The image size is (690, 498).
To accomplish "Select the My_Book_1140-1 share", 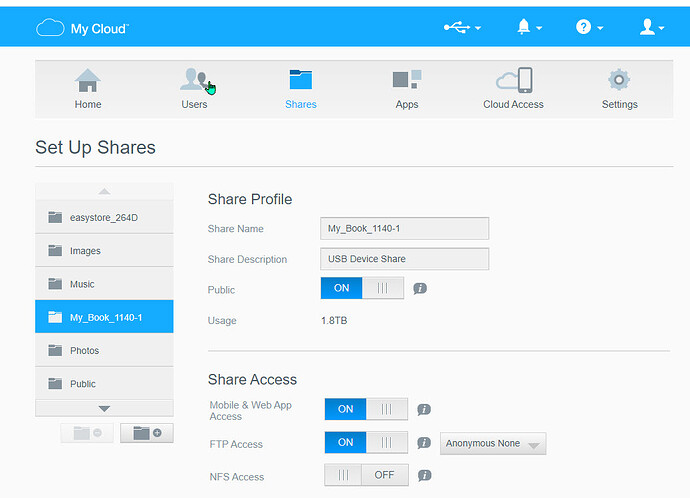I will pos(104,317).
